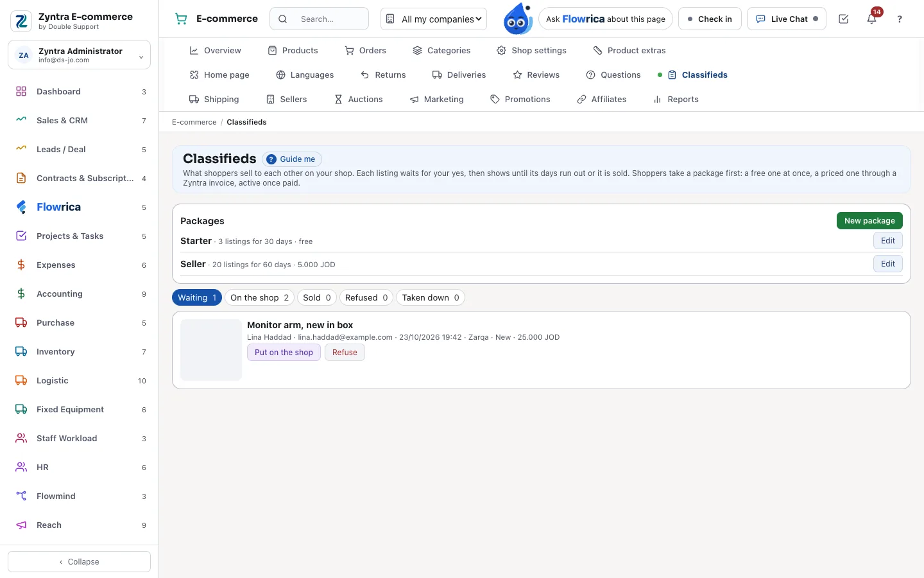The width and height of the screenshot is (924, 578).
Task: Open HR module
Action: (80, 468)
